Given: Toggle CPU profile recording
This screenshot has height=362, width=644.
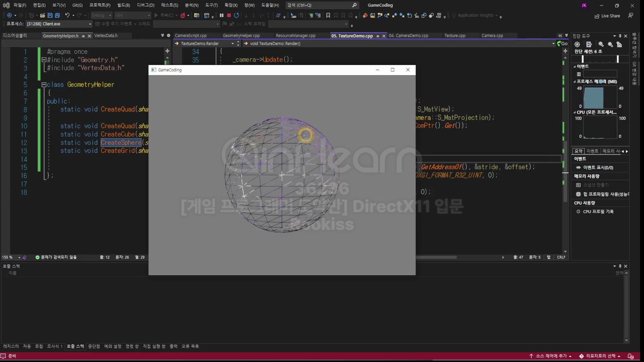Looking at the screenshot, I should point(598,212).
